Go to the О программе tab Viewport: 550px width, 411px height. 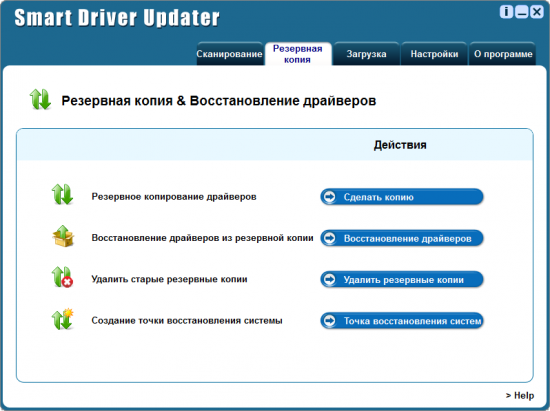503,54
